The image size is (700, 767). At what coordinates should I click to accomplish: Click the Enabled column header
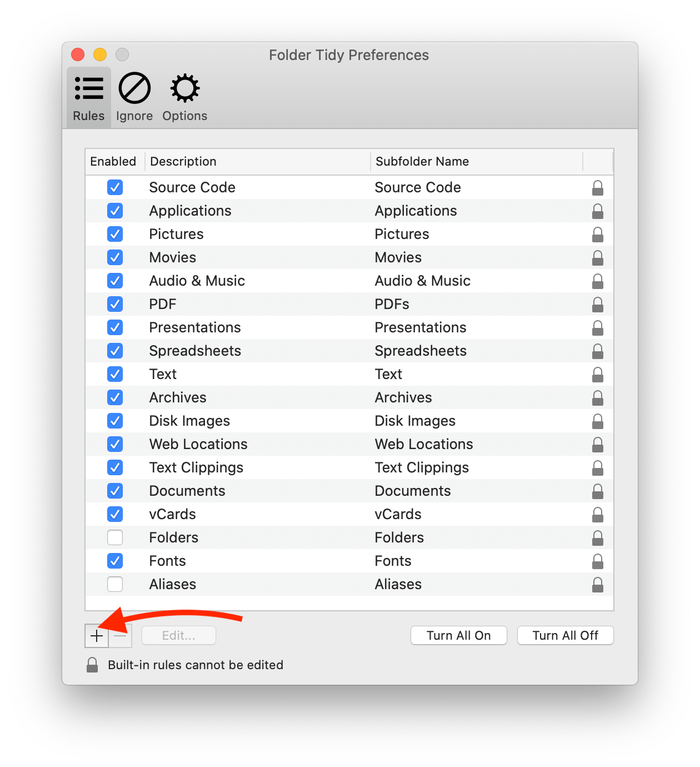[x=115, y=162]
